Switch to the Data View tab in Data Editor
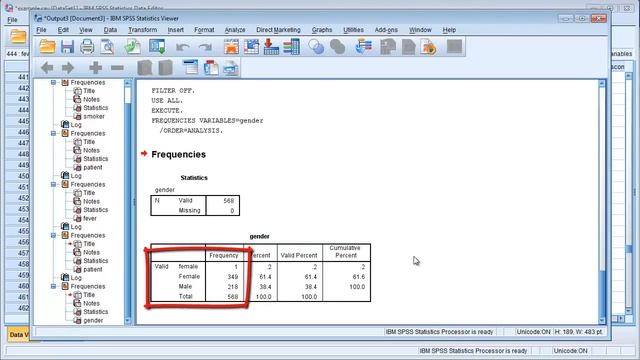 (18, 334)
